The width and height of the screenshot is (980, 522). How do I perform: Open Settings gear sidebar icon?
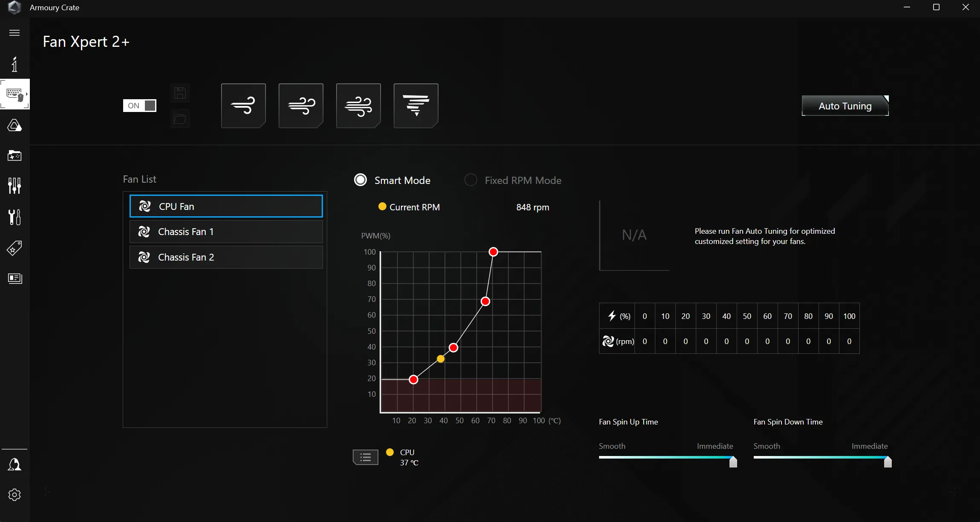[x=14, y=495]
